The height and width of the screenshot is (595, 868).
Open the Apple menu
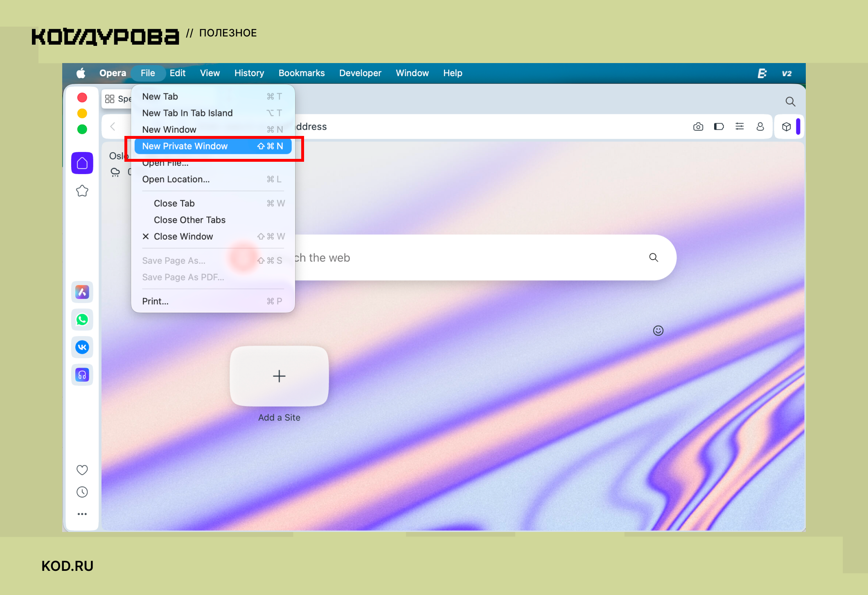click(81, 73)
